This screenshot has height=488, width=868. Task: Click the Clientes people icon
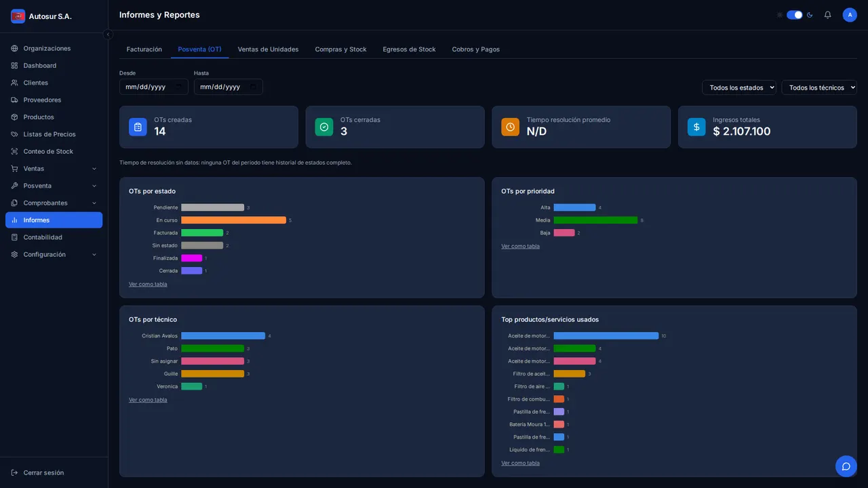click(14, 83)
